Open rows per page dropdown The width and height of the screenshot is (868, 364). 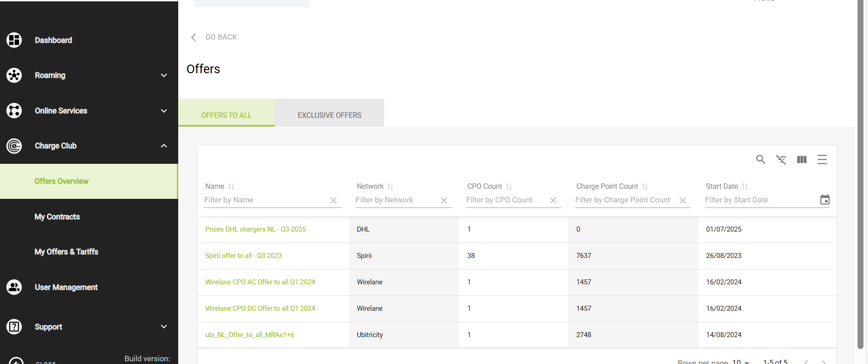[741, 362]
